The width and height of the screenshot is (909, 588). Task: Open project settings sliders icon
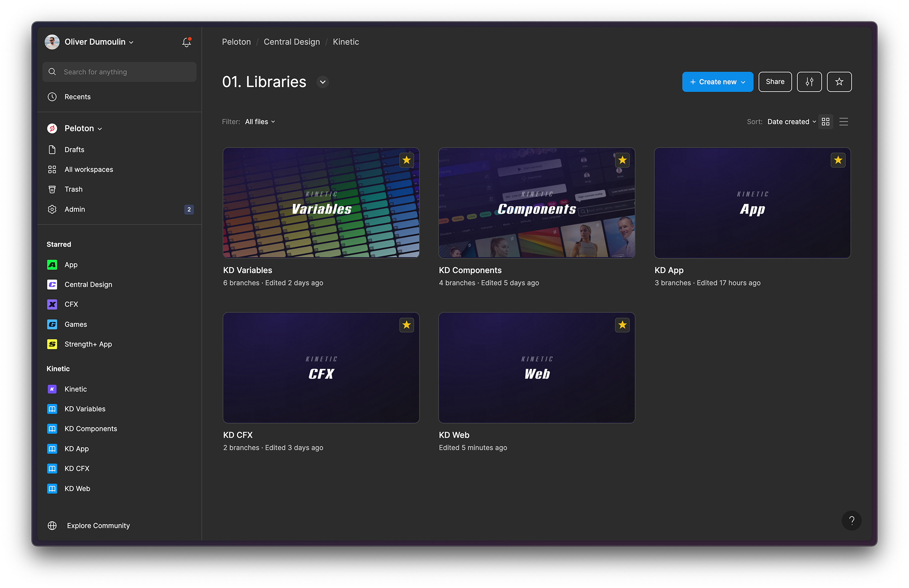click(x=809, y=82)
